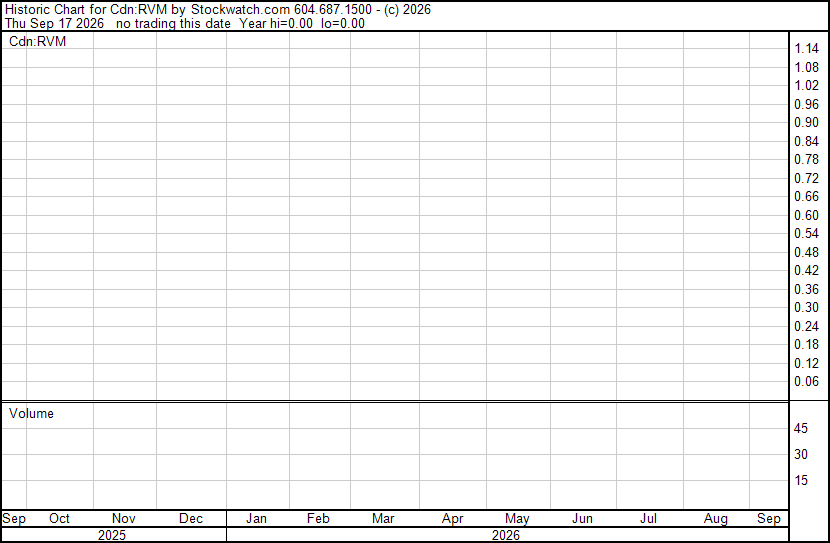Select the Oct month label
This screenshot has height=543, width=830.
59,518
